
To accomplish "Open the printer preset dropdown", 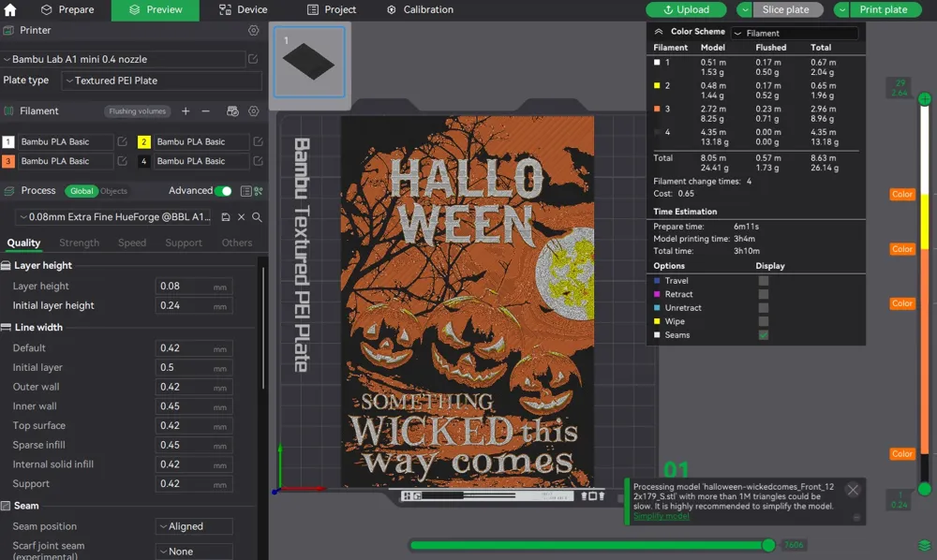I will point(123,59).
